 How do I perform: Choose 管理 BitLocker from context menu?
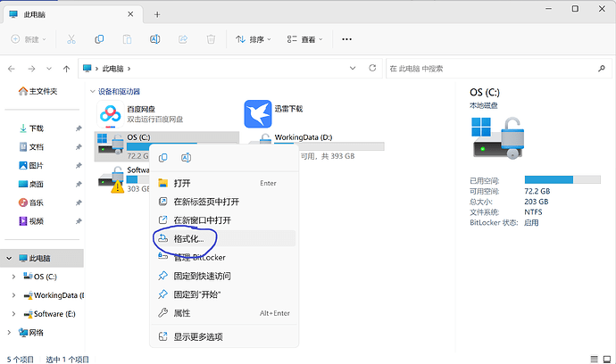coord(224,258)
